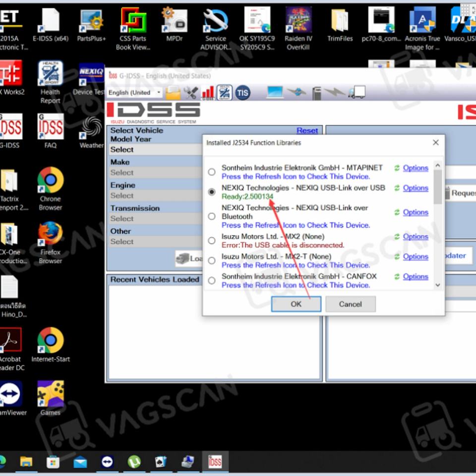Select NEXIQ USB-Link over USB radio button
This screenshot has width=476, height=476.
tap(212, 192)
